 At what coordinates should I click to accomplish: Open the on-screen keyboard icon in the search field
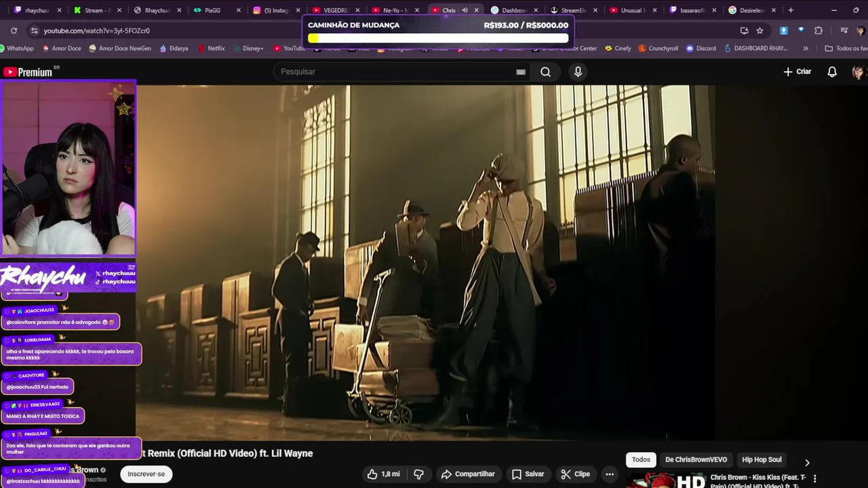pos(521,72)
